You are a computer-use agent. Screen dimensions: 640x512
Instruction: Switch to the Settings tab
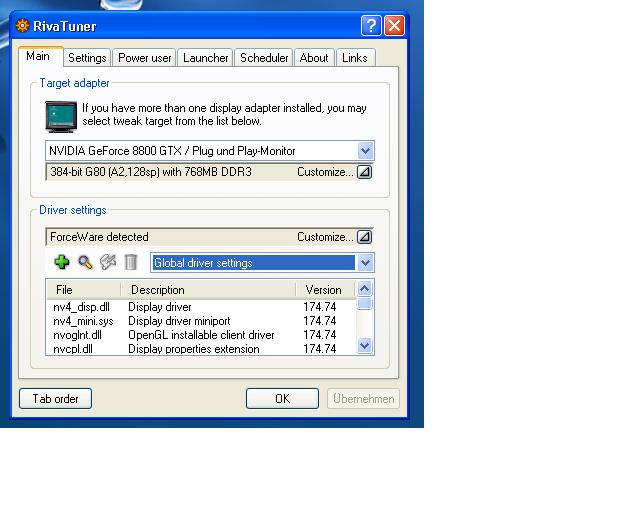(87, 58)
